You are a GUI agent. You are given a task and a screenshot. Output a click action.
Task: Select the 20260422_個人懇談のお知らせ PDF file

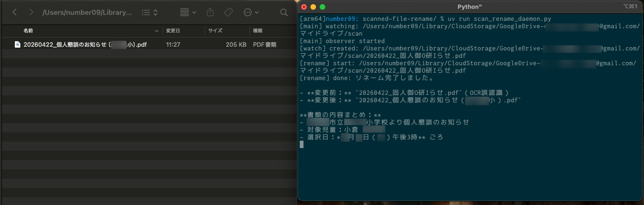148,45
